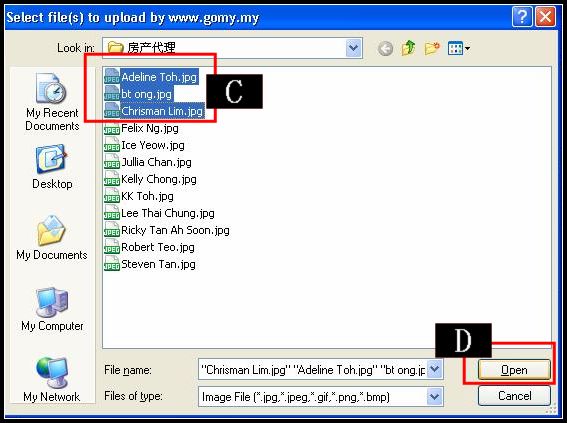Go to the Desktop location
Image resolution: width=567 pixels, height=423 pixels.
click(52, 167)
